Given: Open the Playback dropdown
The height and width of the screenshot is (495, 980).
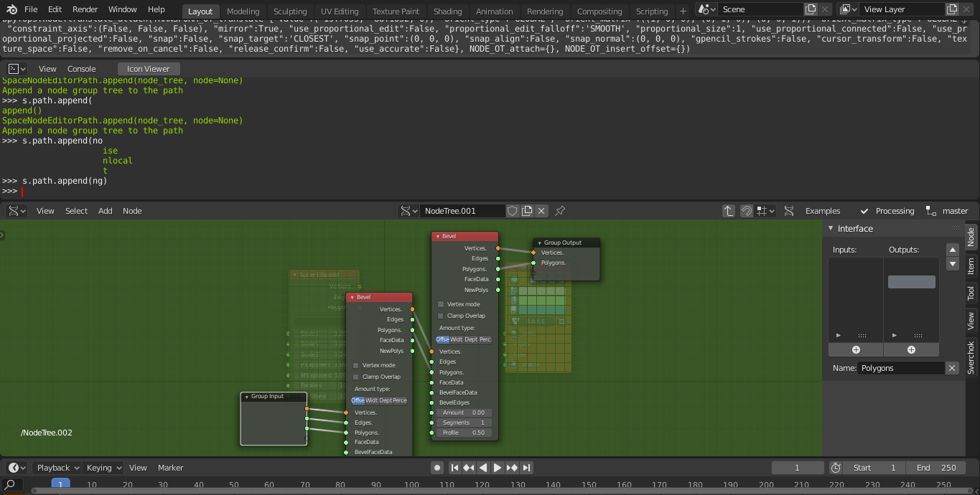Looking at the screenshot, I should (x=57, y=468).
